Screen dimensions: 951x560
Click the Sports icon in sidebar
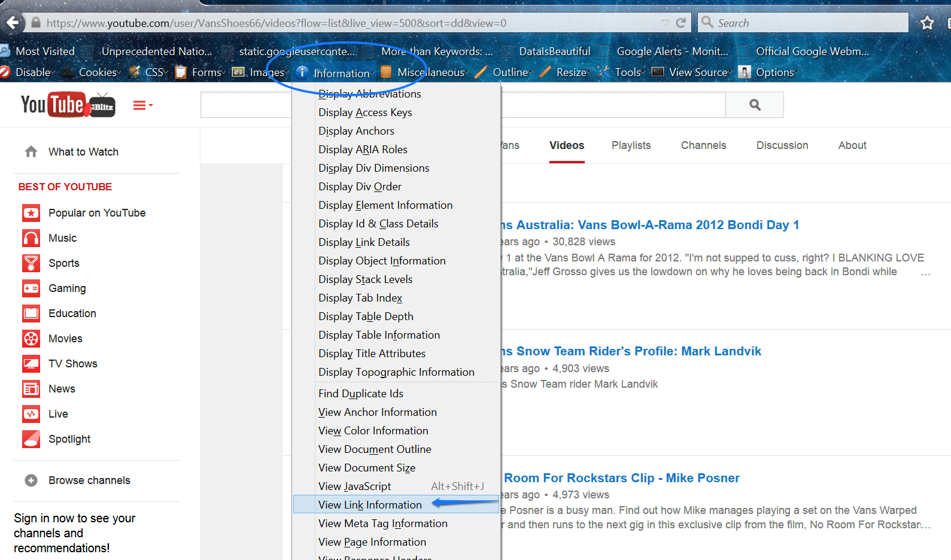31,263
